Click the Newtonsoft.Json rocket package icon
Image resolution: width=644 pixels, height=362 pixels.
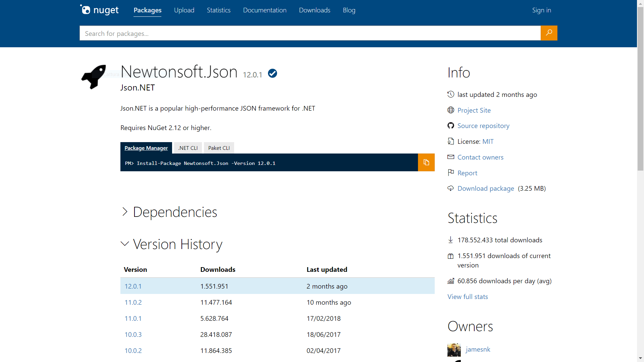click(94, 77)
